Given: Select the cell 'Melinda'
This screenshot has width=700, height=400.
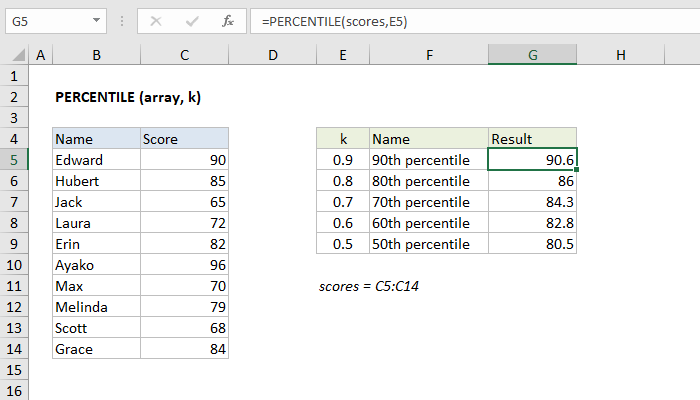Looking at the screenshot, I should click(x=96, y=307).
